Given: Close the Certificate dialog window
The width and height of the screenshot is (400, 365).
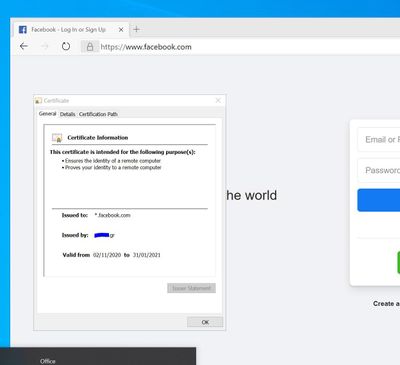Looking at the screenshot, I should pyautogui.click(x=218, y=100).
